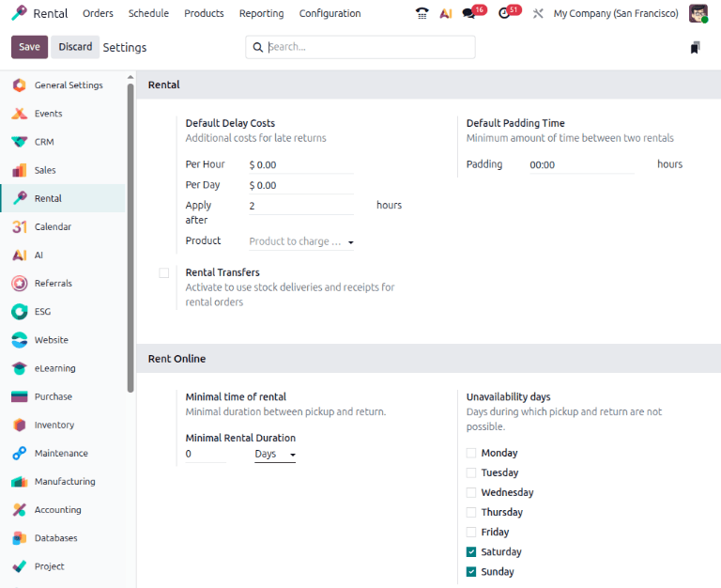Discard the settings changes

75,47
